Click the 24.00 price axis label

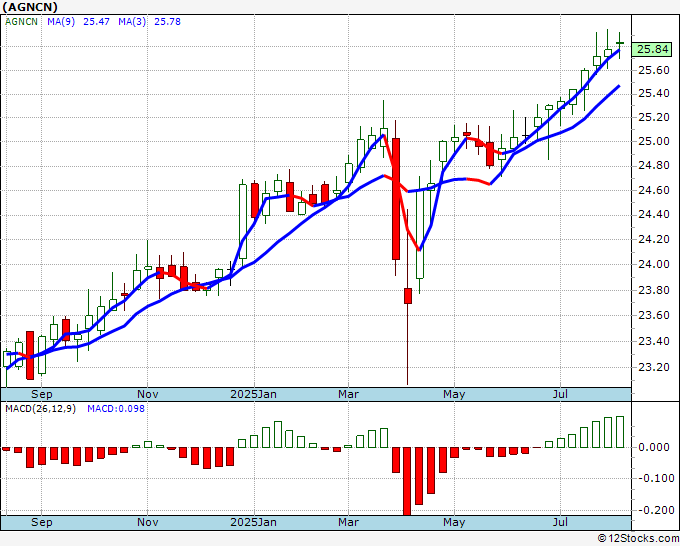pyautogui.click(x=654, y=265)
